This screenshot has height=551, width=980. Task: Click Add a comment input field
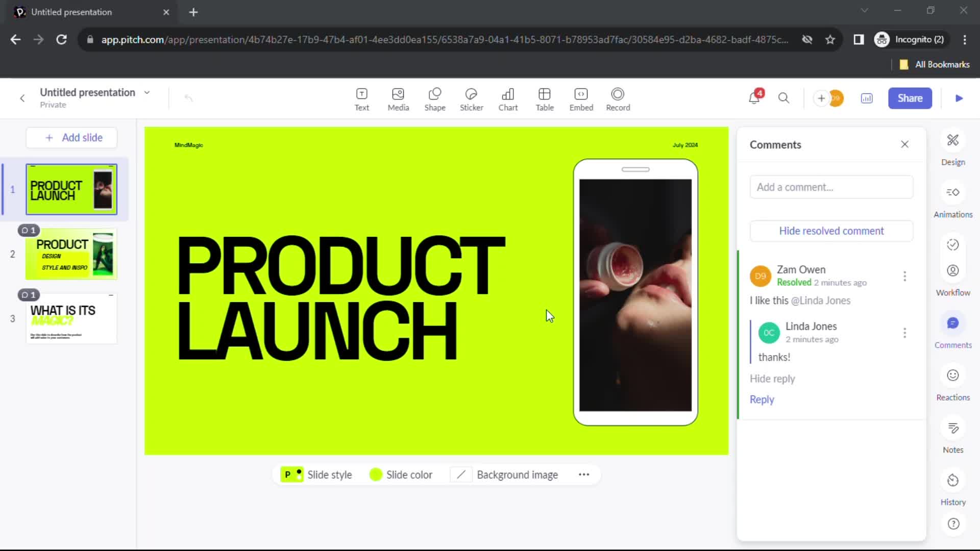point(830,186)
